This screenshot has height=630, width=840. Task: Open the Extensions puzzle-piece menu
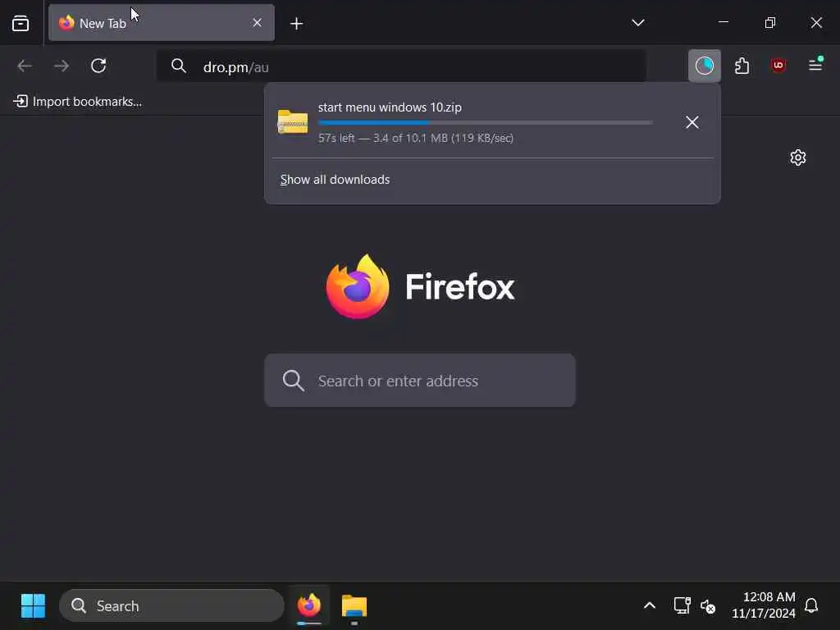click(742, 66)
